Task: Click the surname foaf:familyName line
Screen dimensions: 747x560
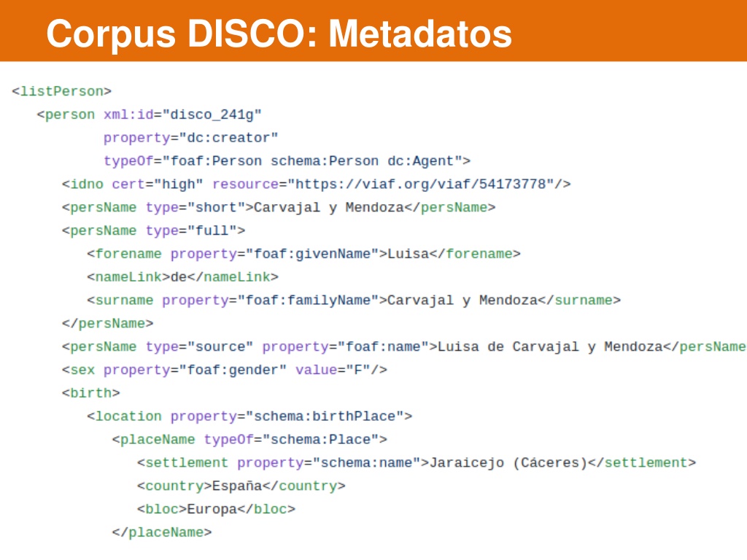Action: click(x=354, y=300)
